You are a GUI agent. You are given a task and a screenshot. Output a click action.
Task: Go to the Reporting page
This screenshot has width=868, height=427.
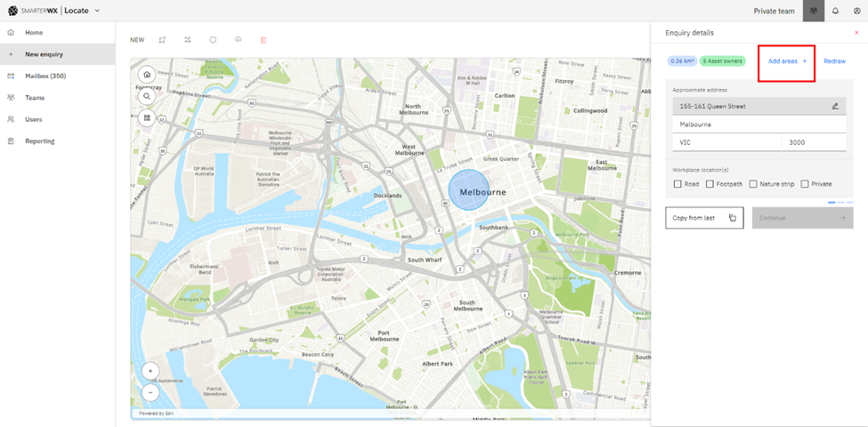(x=39, y=141)
